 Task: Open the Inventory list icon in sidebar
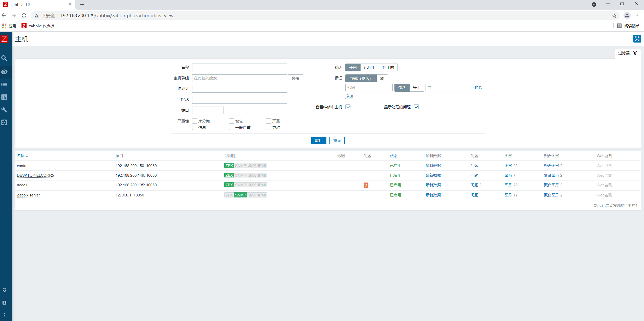click(4, 85)
